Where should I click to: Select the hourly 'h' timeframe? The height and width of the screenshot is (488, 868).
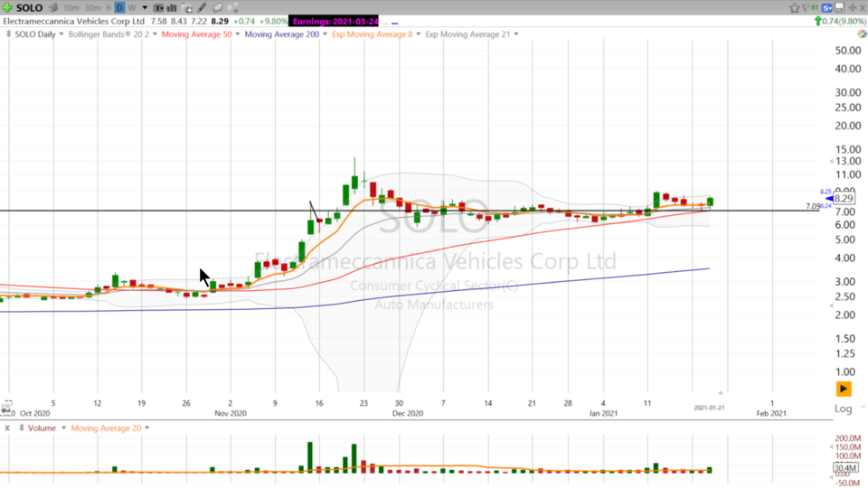click(x=108, y=8)
